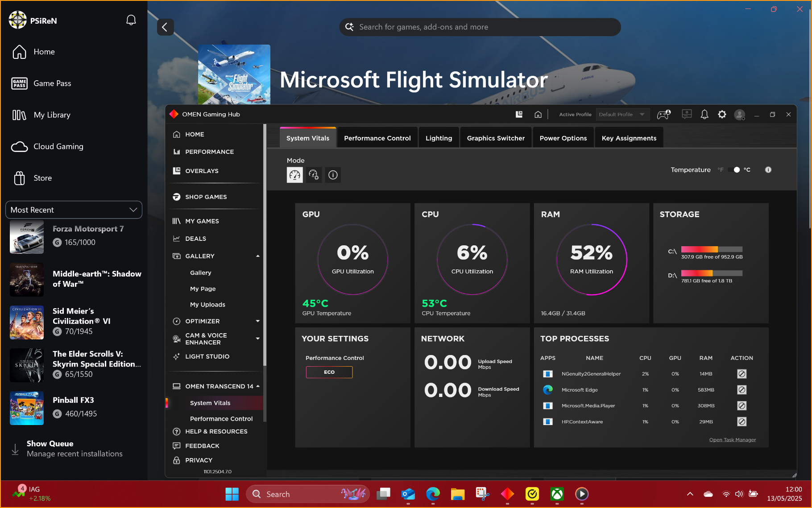Open the OMEN user account avatar

click(x=740, y=115)
